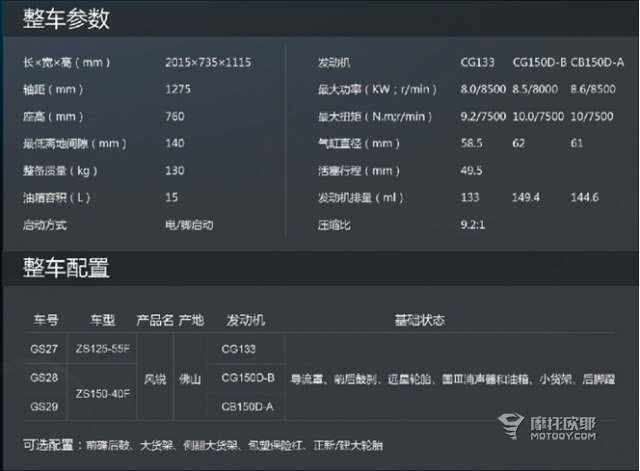Select the CG150D-B engine column header
640x471 pixels.
(539, 62)
